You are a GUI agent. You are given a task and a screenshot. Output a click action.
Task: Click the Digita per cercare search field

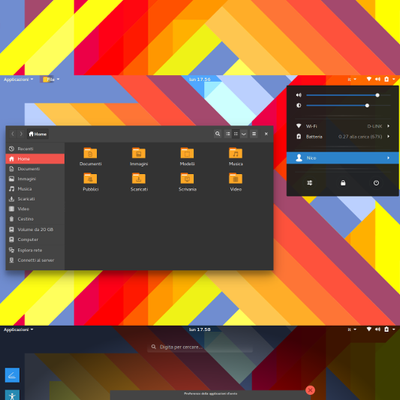point(200,347)
